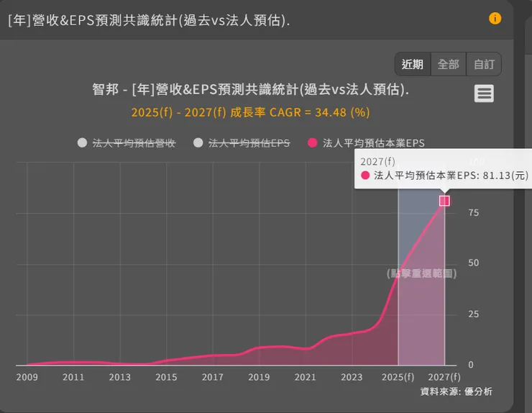Choose the 自訂 custom range tab
532x413 pixels.
pos(484,64)
